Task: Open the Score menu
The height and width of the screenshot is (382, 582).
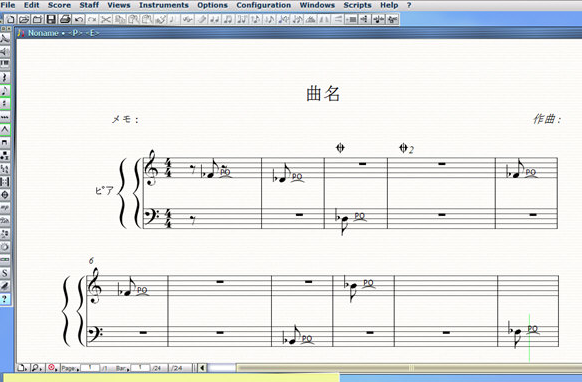Action: click(x=59, y=5)
